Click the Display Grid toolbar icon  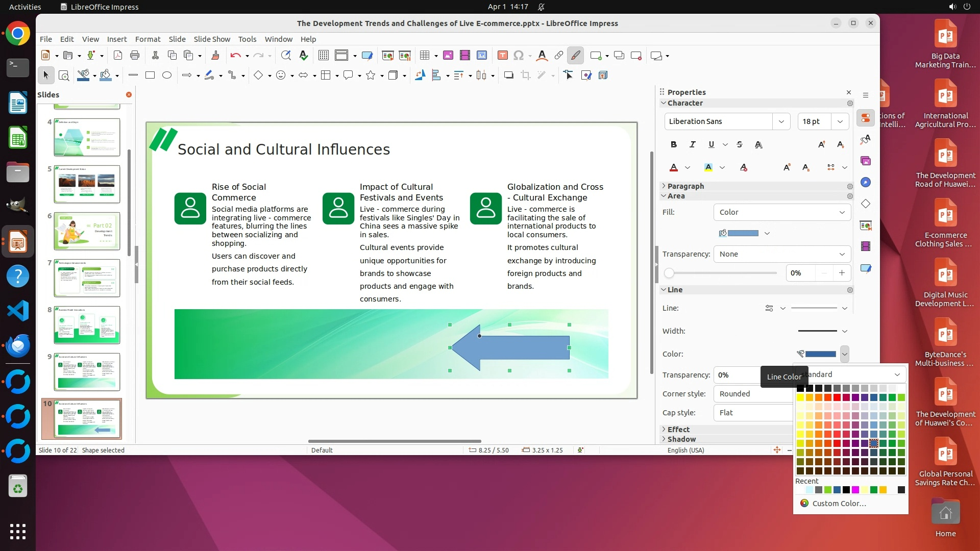(x=323, y=56)
